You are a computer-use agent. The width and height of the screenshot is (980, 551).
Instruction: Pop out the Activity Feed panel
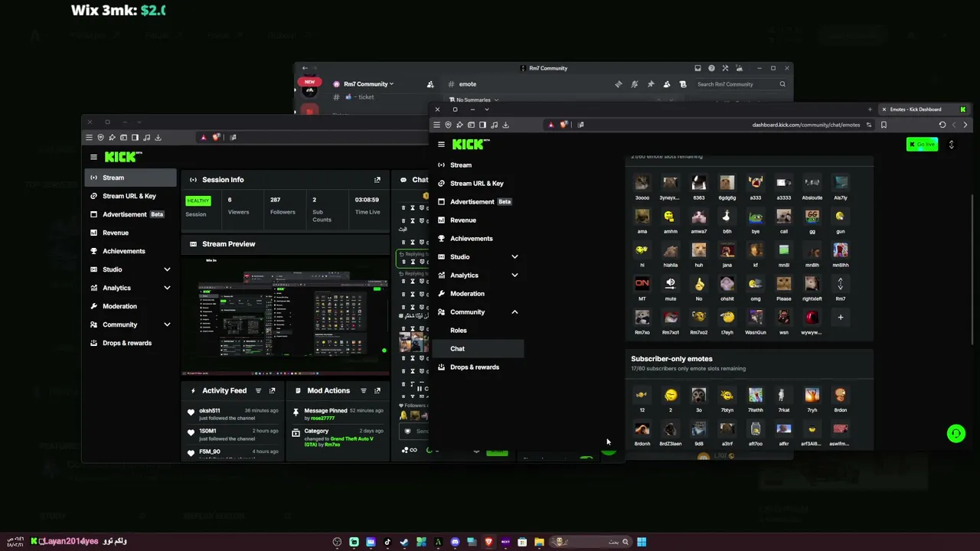click(272, 391)
